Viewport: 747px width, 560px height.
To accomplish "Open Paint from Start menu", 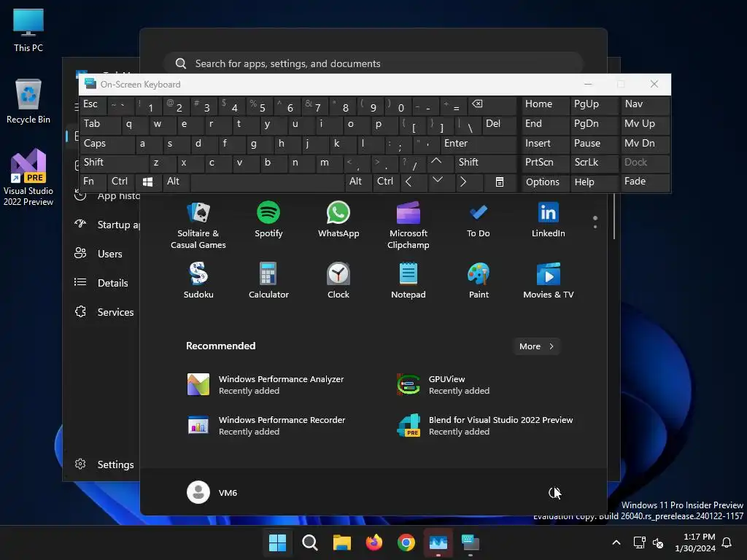I will (x=479, y=281).
